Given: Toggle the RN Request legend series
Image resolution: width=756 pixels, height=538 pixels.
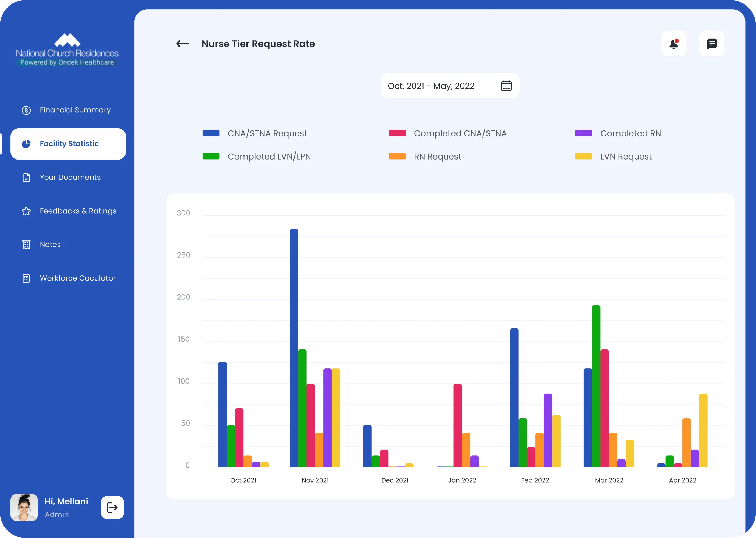Looking at the screenshot, I should point(425,156).
